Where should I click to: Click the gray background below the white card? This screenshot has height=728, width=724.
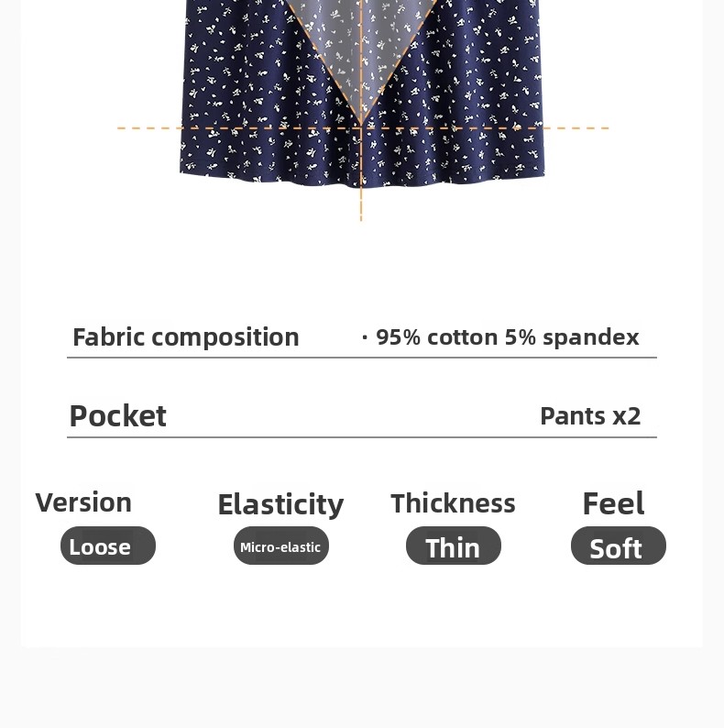pos(361,688)
